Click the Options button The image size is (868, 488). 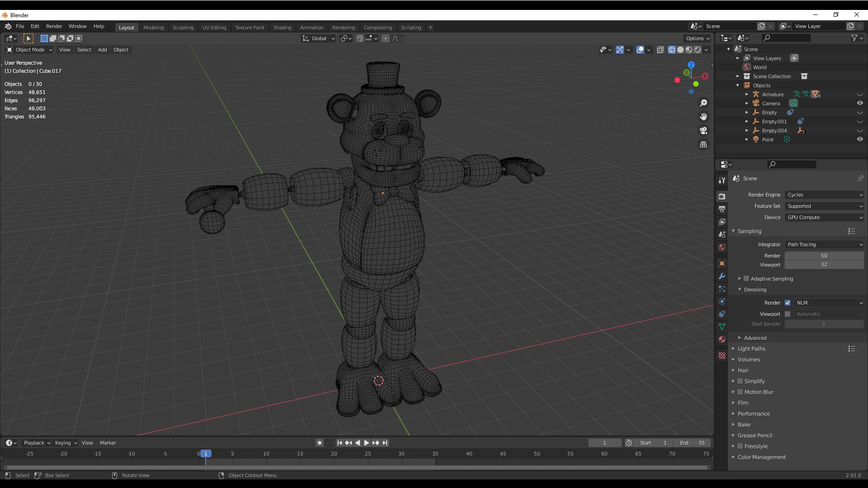697,38
